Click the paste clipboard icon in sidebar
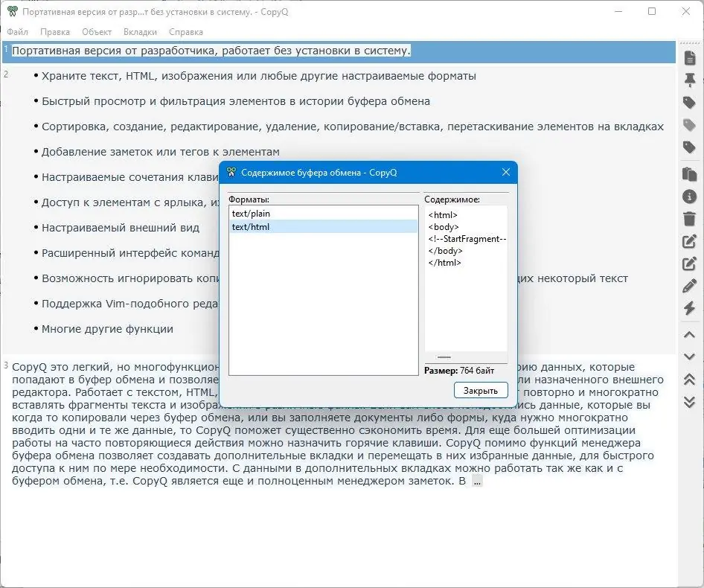Screen dimensions: 704x588 [690, 174]
